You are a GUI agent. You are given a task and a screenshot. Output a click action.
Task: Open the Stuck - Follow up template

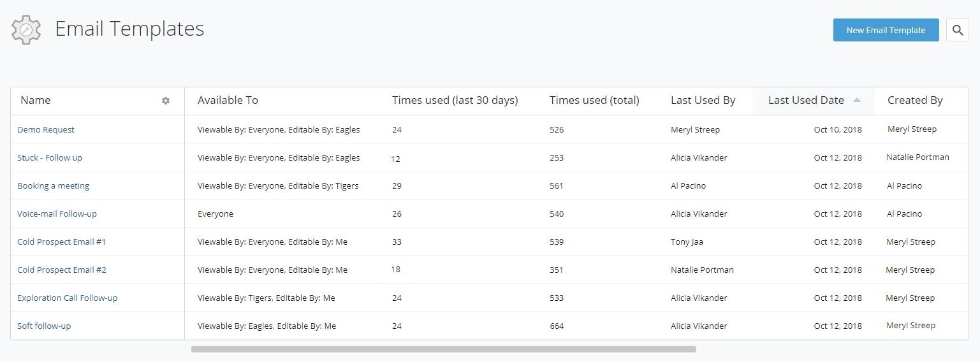(50, 157)
